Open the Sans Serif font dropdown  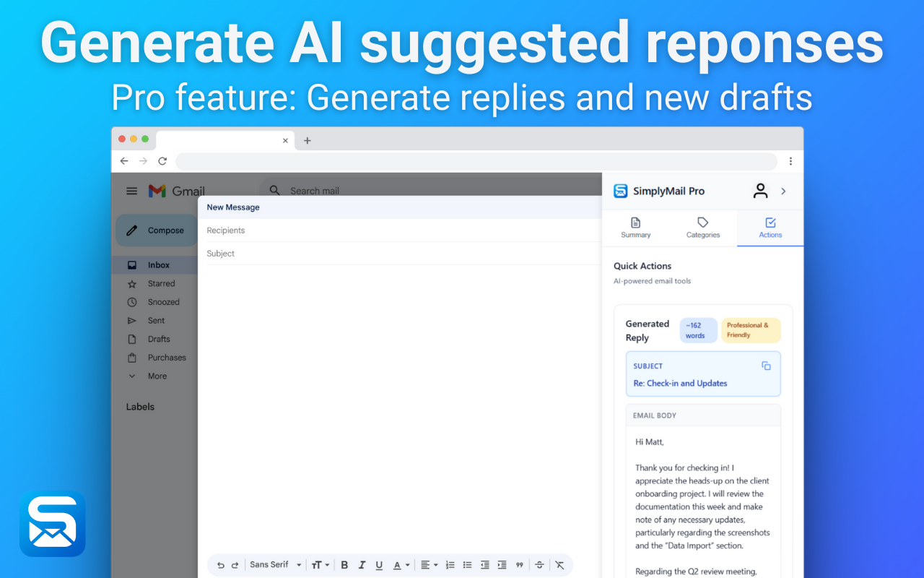pos(276,565)
